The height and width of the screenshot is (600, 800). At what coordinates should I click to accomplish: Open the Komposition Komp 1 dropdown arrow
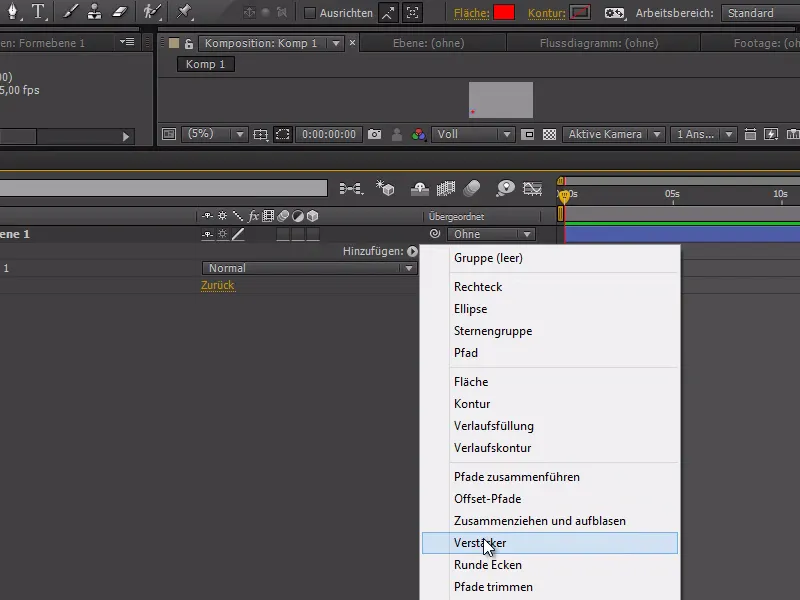336,43
